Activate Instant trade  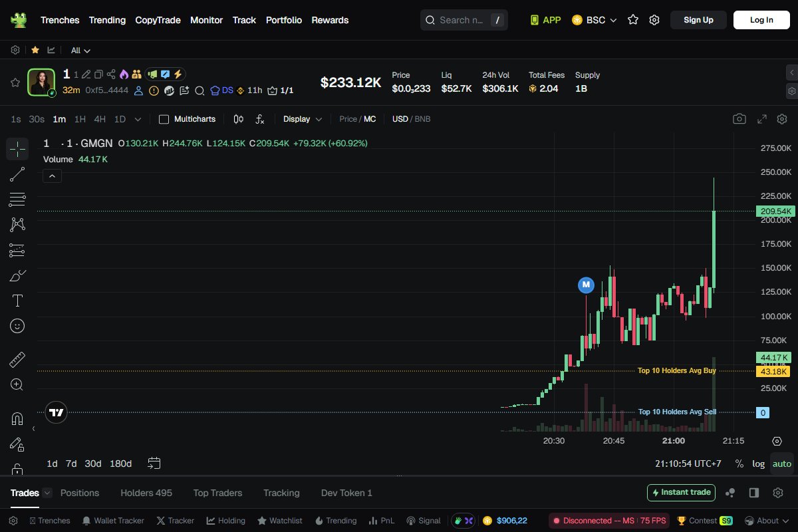point(681,492)
